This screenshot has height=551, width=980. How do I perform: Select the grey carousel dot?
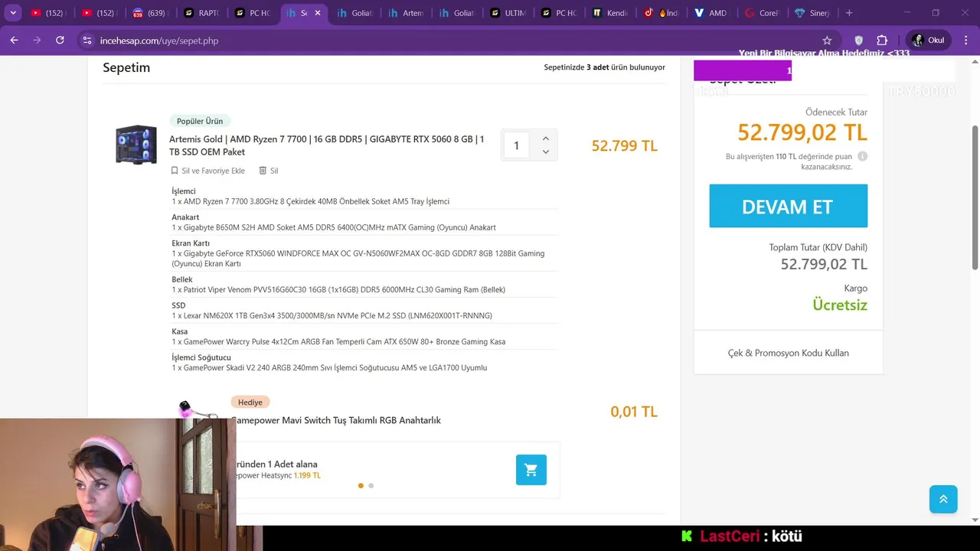click(x=371, y=485)
